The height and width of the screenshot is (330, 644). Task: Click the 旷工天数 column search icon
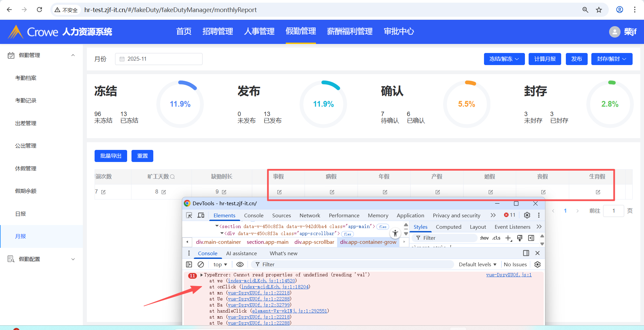tap(172, 177)
